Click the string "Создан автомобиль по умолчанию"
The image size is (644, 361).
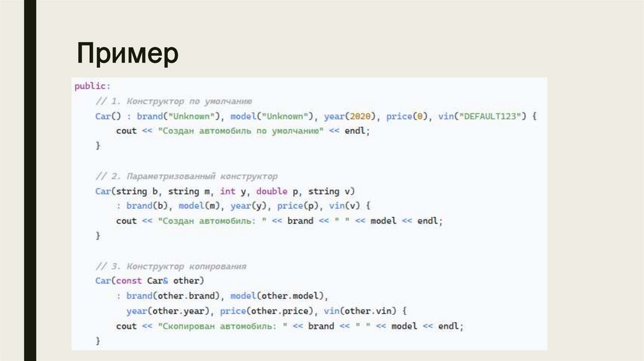(x=242, y=131)
